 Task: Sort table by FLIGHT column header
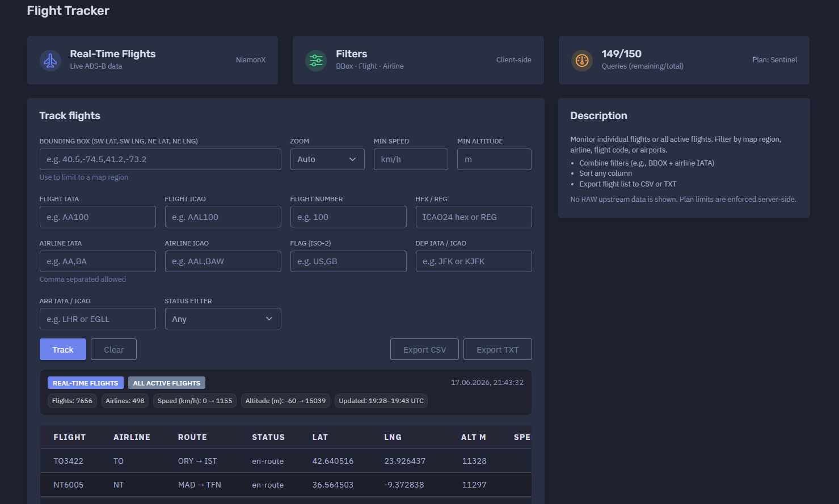click(x=70, y=437)
